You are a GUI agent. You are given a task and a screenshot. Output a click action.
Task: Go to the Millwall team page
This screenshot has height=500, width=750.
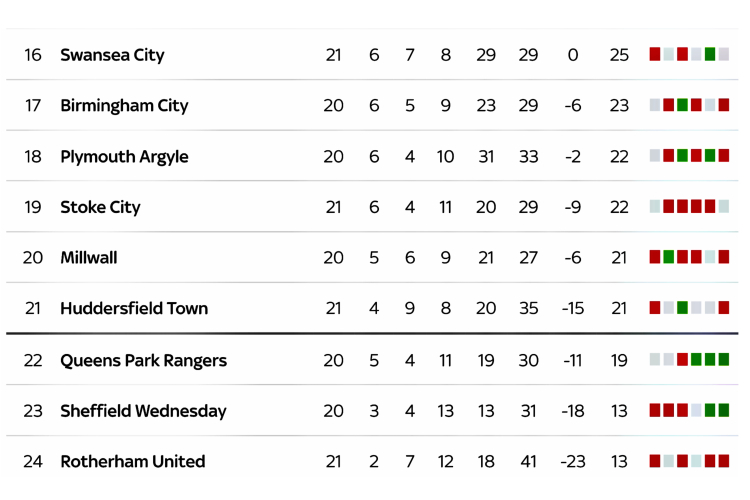tap(89, 258)
